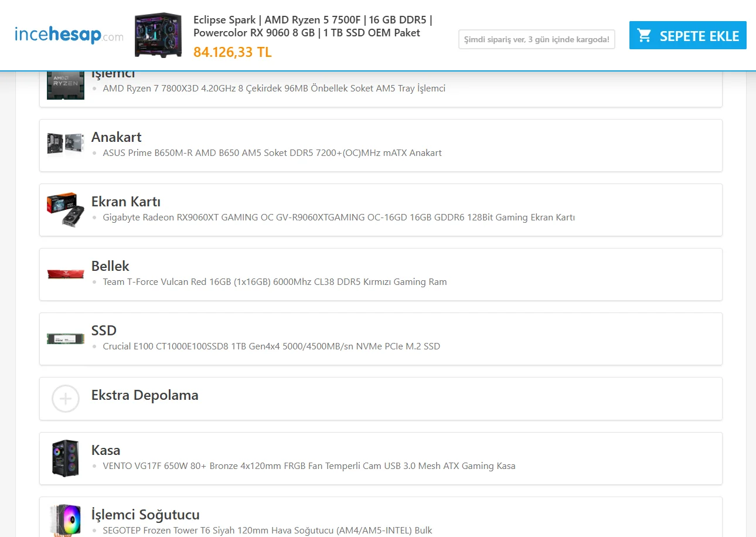
Task: Click the incehesap.com logo
Action: 69,35
